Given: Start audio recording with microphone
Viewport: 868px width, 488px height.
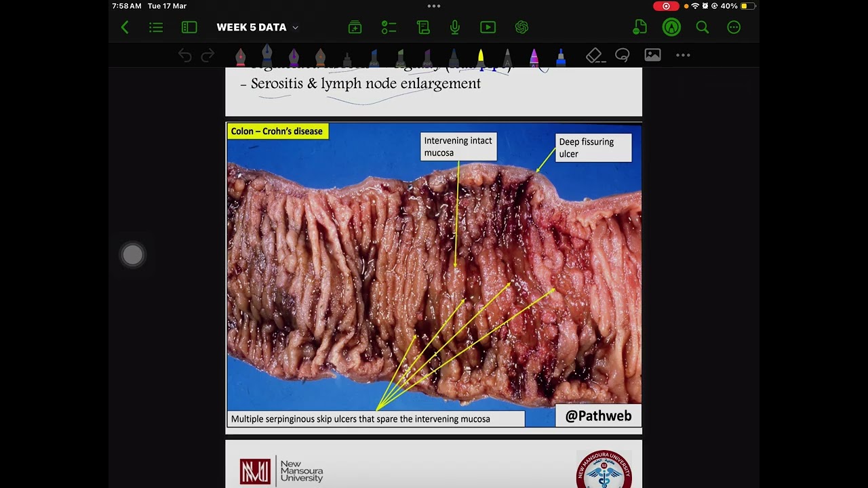Looking at the screenshot, I should click(455, 27).
